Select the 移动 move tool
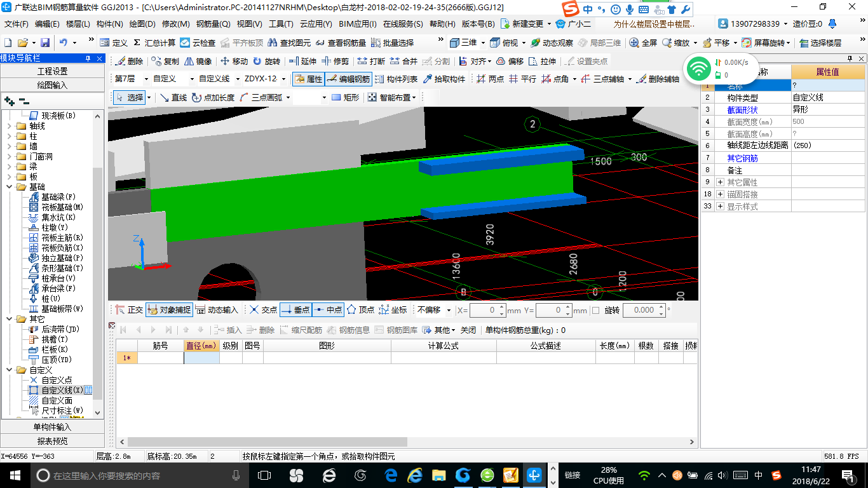Image resolution: width=868 pixels, height=488 pixels. pos(234,62)
